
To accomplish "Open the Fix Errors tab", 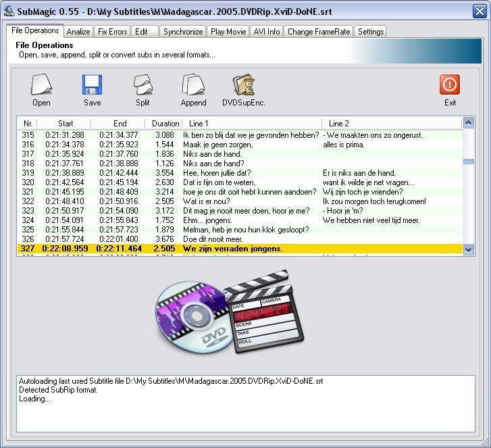I will 112,32.
